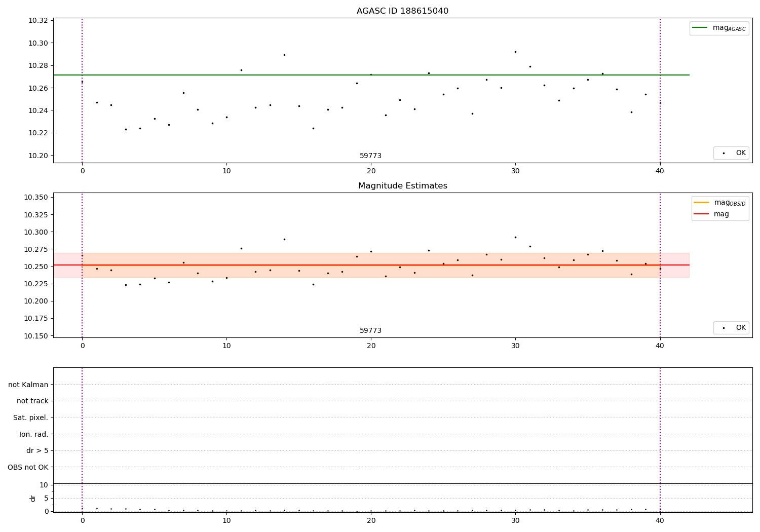Click the '10.20' y-axis tick of top plot

(x=38, y=156)
